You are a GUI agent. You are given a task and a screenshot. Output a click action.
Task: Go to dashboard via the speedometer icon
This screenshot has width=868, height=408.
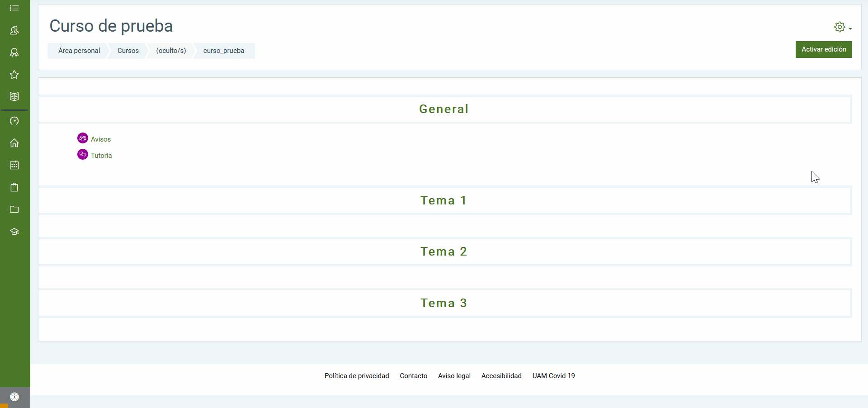[x=14, y=121]
